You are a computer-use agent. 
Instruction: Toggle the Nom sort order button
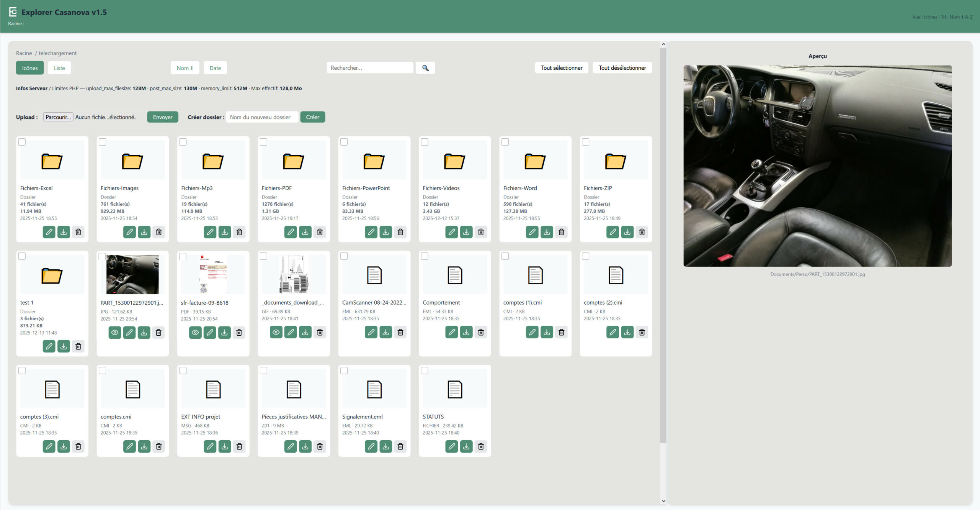tap(185, 68)
